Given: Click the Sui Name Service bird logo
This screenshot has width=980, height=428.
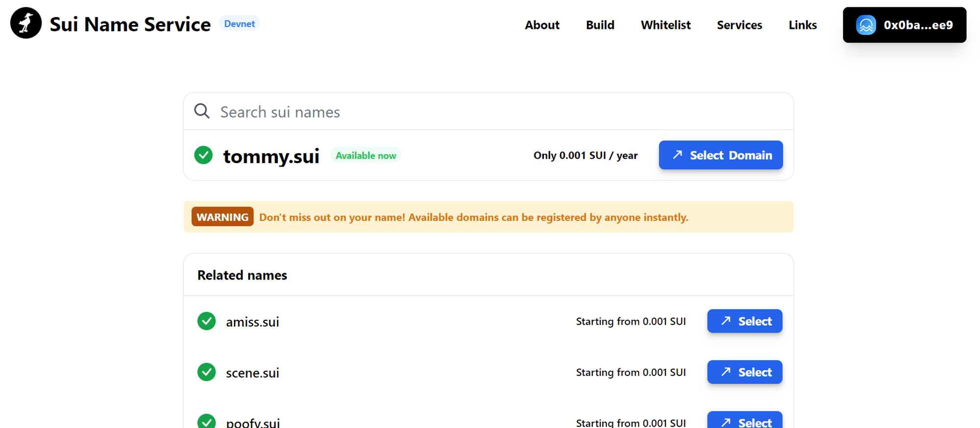Looking at the screenshot, I should pyautogui.click(x=26, y=23).
